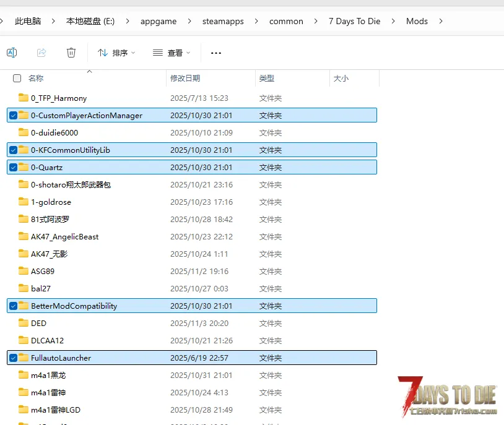This screenshot has height=425, width=504.
Task: Navigate to steamapps in the breadcrumb
Action: click(x=223, y=21)
